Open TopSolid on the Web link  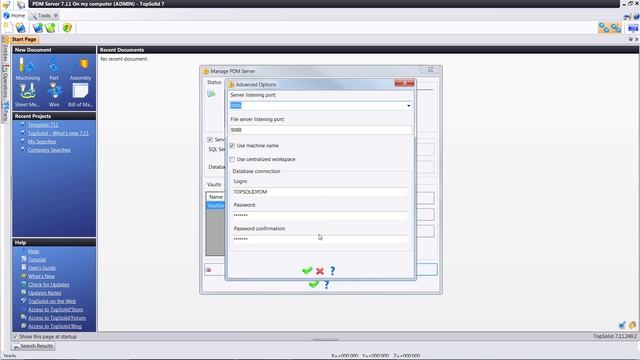[x=52, y=301]
